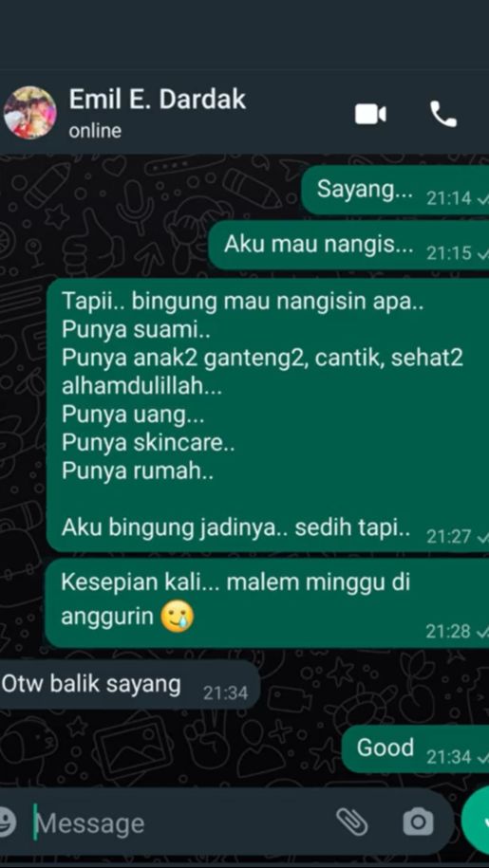
Task: Select the "Kesepian kali" message bubble
Action: (267, 602)
